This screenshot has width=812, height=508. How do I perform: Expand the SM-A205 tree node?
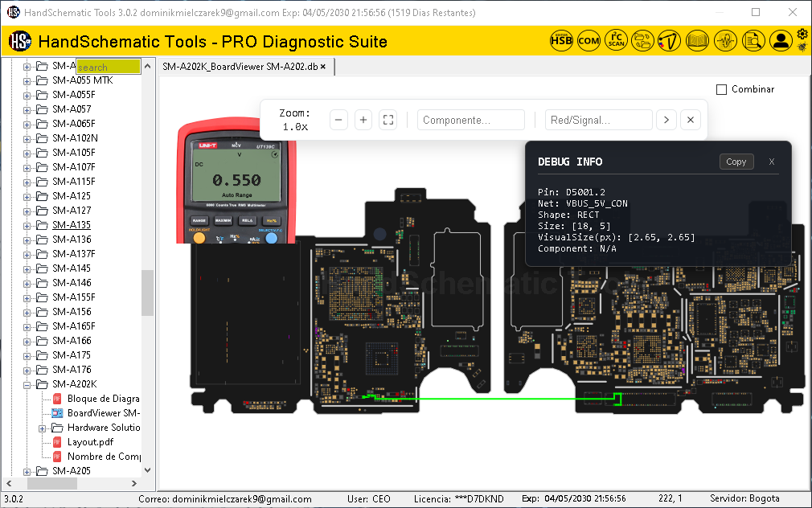(x=27, y=471)
